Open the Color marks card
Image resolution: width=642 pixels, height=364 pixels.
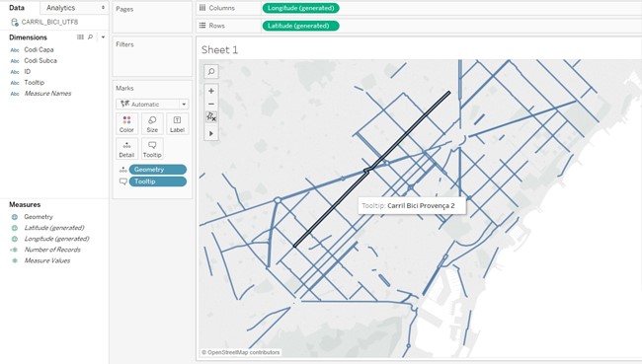(x=126, y=123)
